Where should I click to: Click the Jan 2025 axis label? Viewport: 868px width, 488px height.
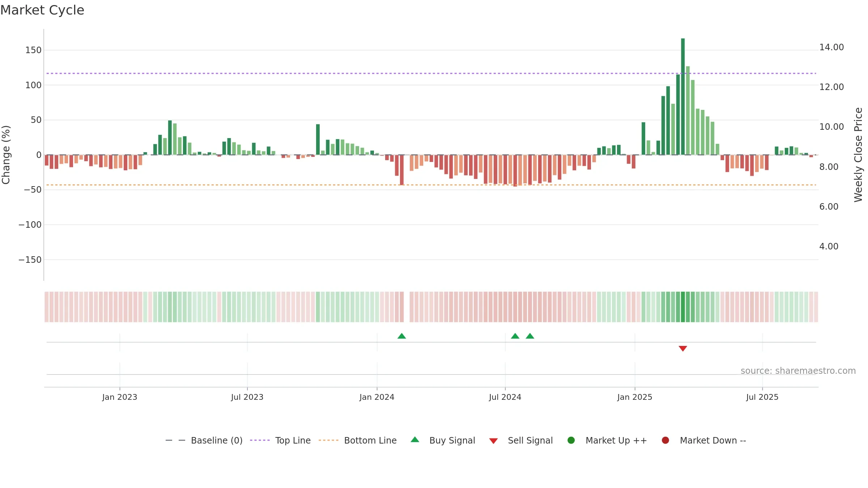(635, 397)
